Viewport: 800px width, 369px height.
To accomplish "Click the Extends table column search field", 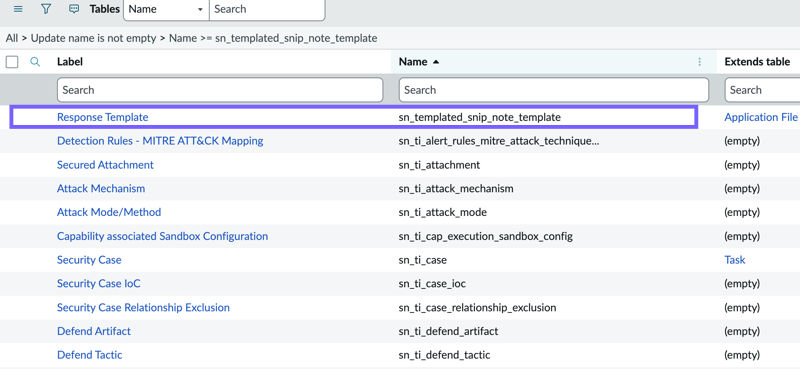I will [762, 90].
